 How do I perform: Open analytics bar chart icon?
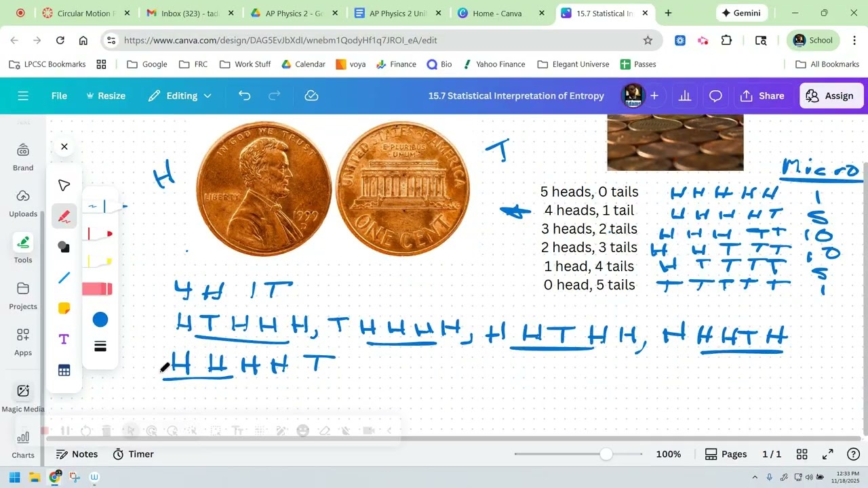685,96
